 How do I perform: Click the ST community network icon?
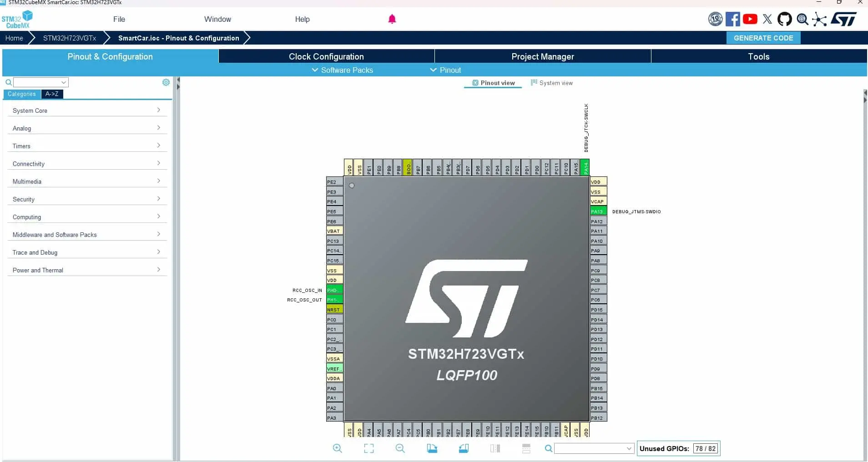(x=819, y=19)
